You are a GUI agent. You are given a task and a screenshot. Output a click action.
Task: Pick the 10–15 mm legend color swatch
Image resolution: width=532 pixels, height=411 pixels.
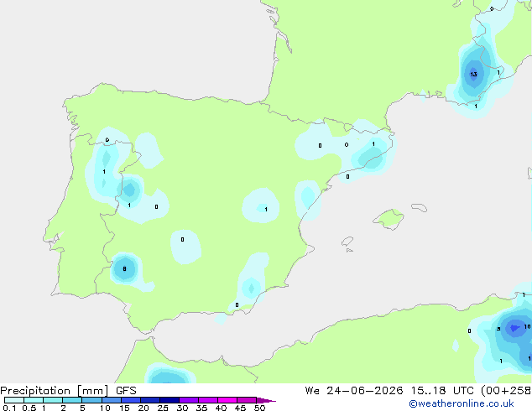[x=111, y=400]
